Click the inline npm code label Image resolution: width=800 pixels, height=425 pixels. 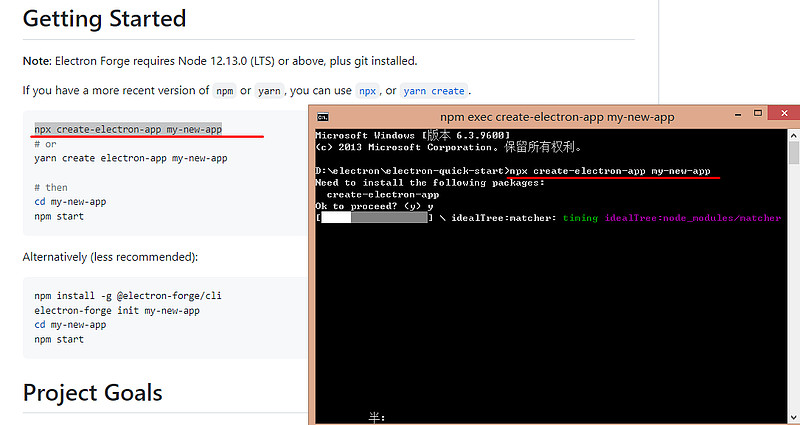[224, 91]
